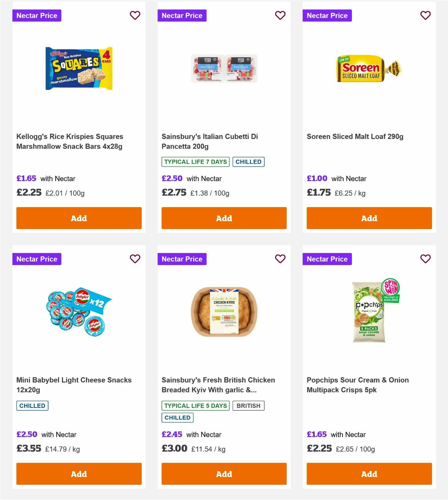Select the BRITISH tag on Chicken Kyiv card
Screen dimensions: 448x500
tap(249, 405)
